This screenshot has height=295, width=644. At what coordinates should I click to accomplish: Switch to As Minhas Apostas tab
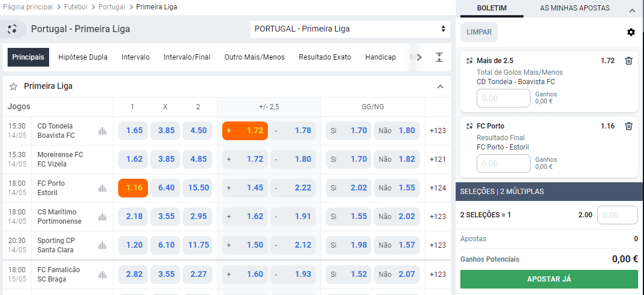[574, 8]
